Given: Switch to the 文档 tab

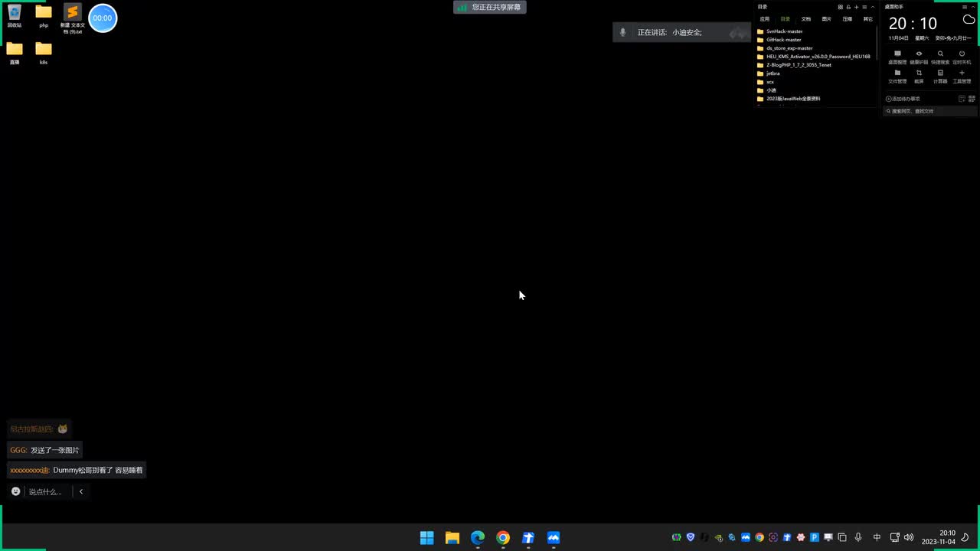Looking at the screenshot, I should (805, 19).
